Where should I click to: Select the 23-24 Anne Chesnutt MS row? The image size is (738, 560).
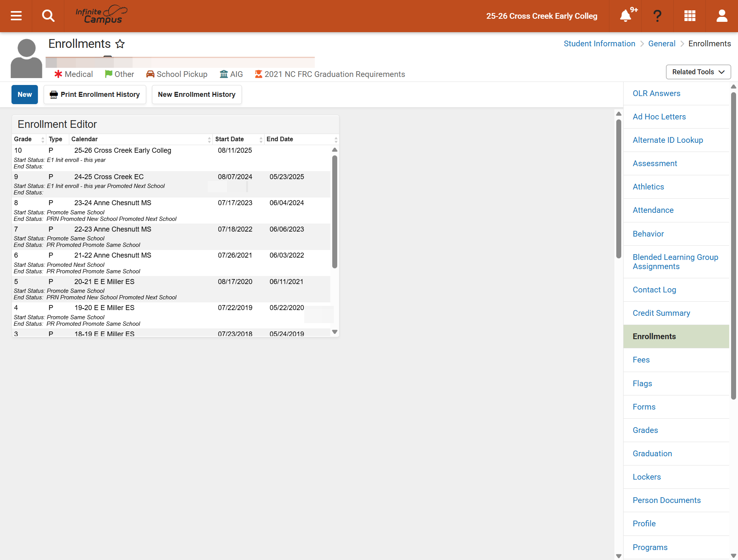pos(171,211)
